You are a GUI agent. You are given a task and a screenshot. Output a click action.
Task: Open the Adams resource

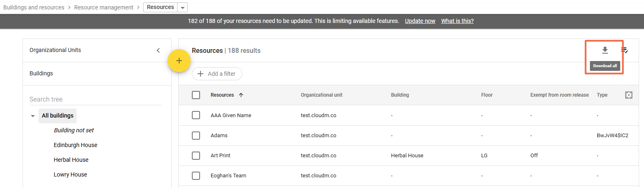[x=219, y=136]
